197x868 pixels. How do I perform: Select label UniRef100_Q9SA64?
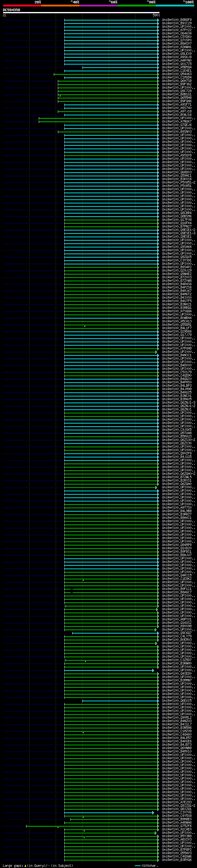pyautogui.click(x=177, y=247)
